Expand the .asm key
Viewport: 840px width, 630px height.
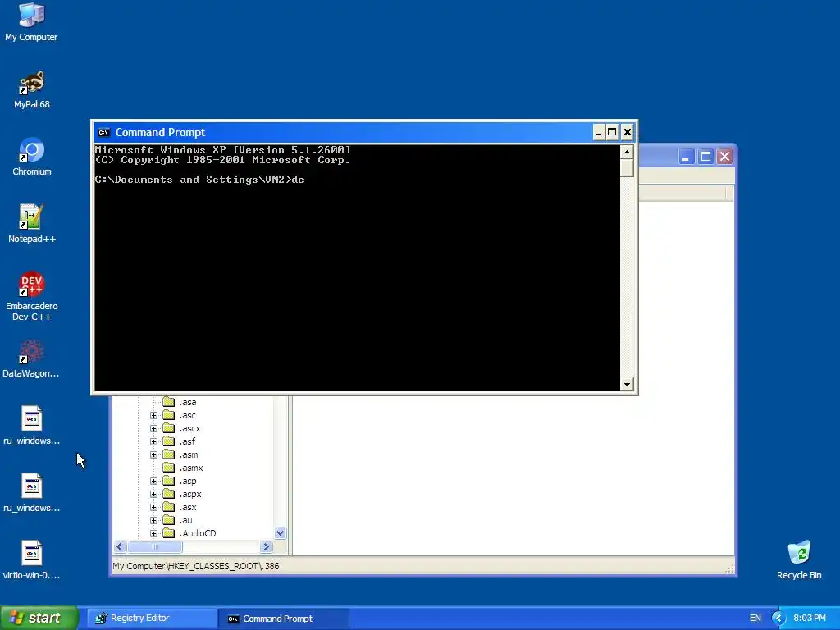coord(153,454)
